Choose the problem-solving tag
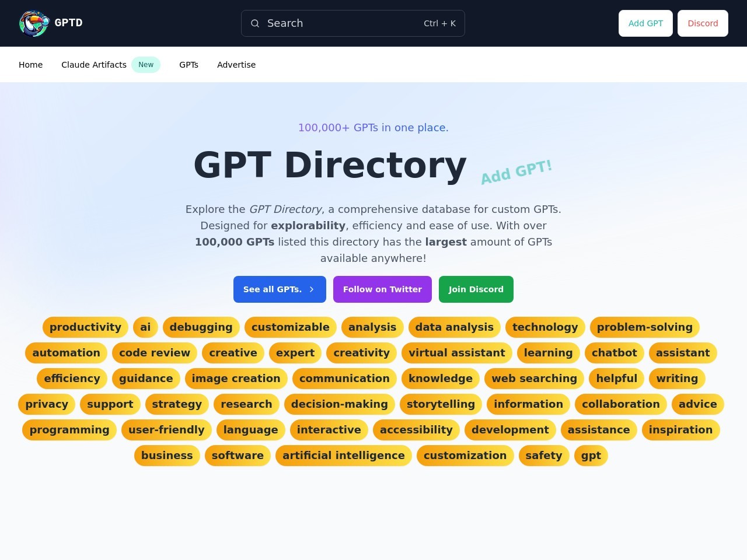 (x=645, y=327)
